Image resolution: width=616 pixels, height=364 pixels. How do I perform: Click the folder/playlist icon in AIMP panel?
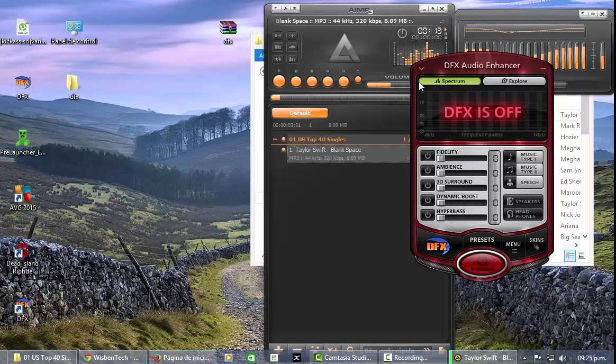pos(278,47)
